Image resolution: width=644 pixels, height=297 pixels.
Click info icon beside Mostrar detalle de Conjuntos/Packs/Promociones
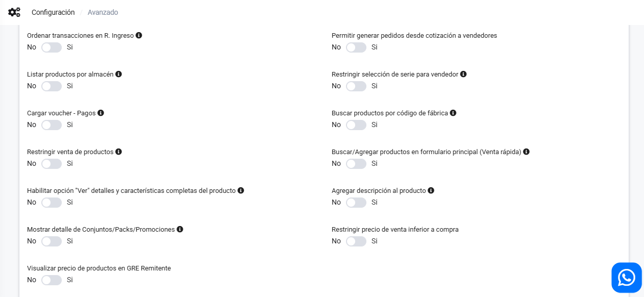click(180, 229)
